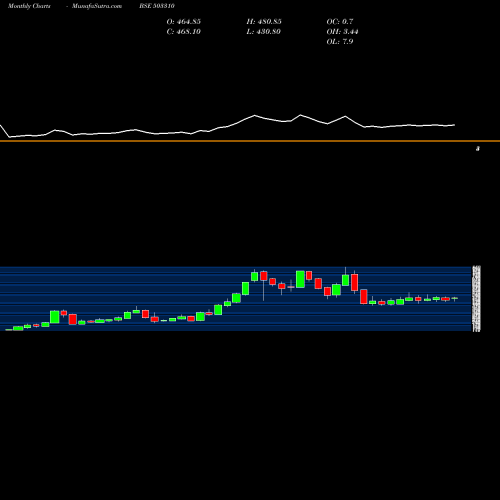
Task: Click the 'OC: 0.7' value
Action: click(340, 22)
